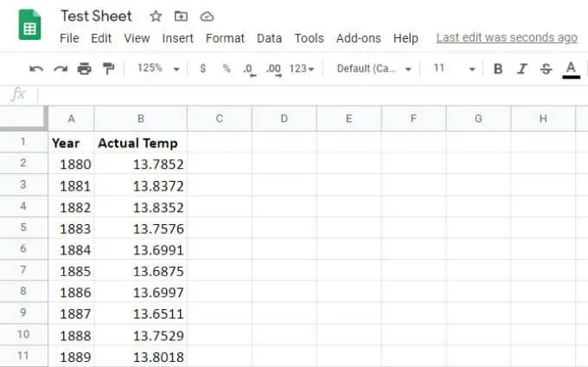Print the spreadsheet using printer icon

85,68
